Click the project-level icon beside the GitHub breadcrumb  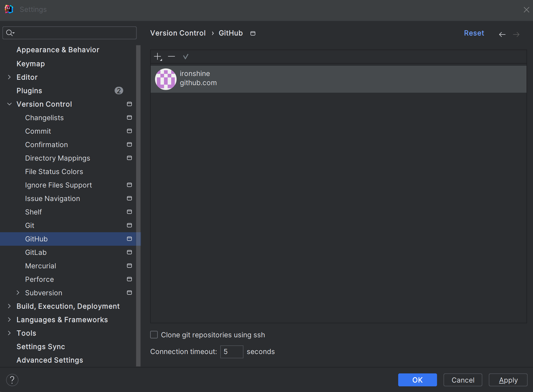click(253, 33)
